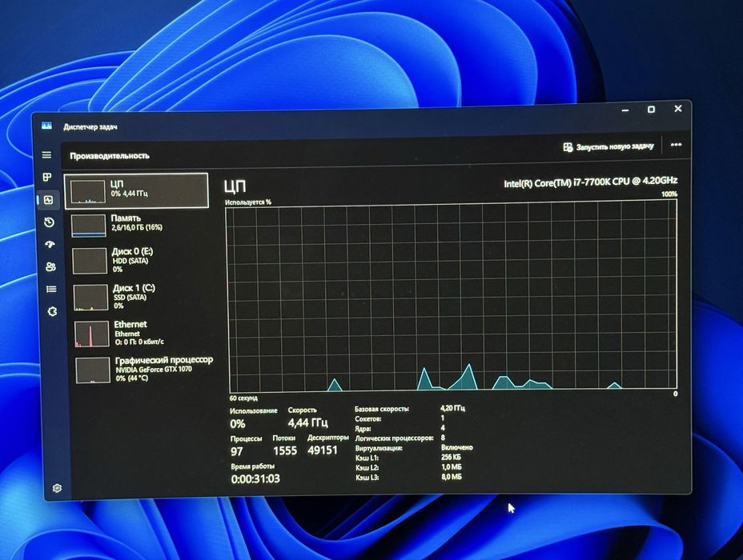Click the 'Базовая скорость' 4,20 ГГц value

click(452, 408)
